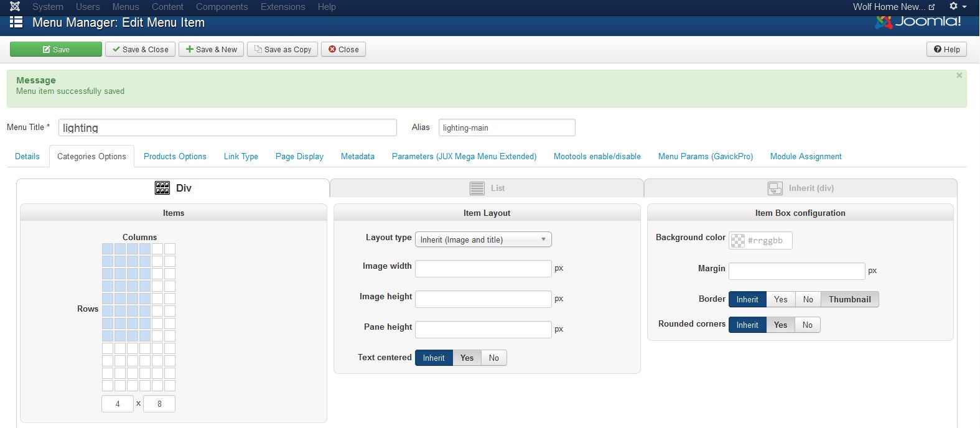Set Border to Inherit
This screenshot has width=980, height=428.
747,299
